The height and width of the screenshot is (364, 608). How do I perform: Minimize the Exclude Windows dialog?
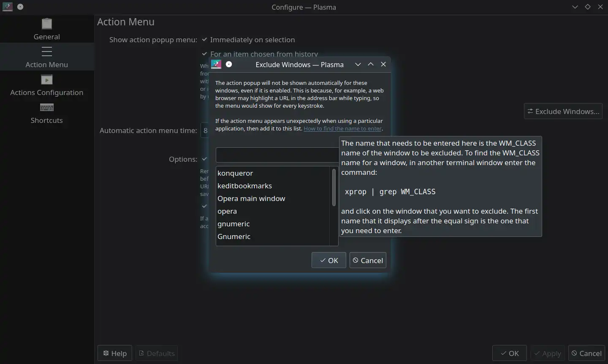click(358, 64)
